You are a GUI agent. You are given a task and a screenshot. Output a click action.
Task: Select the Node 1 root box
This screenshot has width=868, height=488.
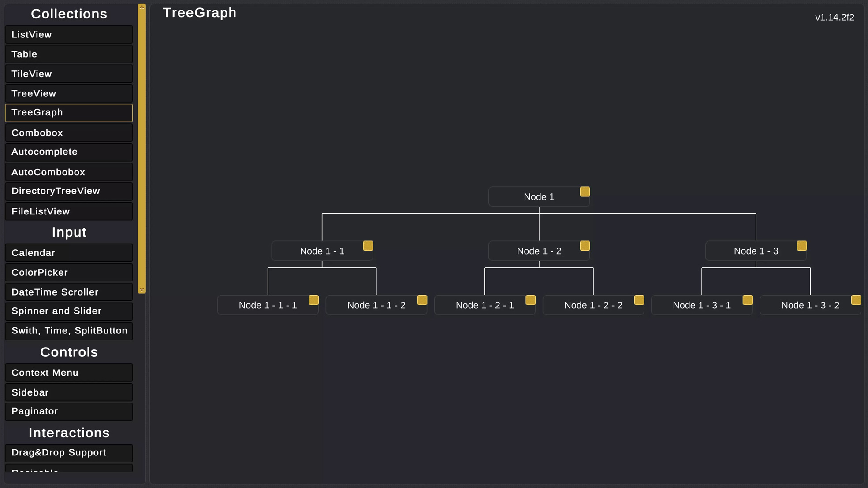coord(539,197)
